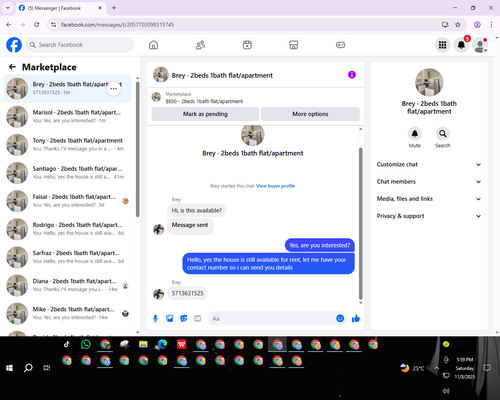Reload the page in browser
The width and height of the screenshot is (500, 400).
tap(37, 24)
